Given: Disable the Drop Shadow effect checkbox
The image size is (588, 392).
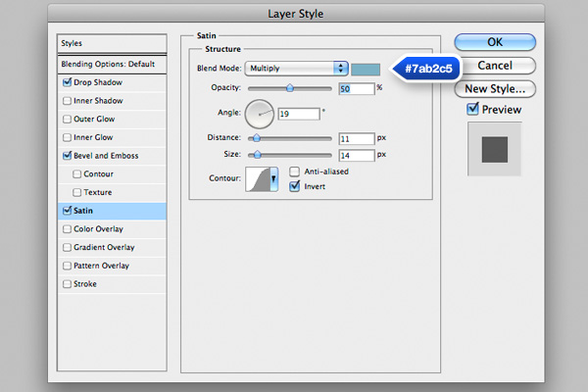Looking at the screenshot, I should pos(67,82).
